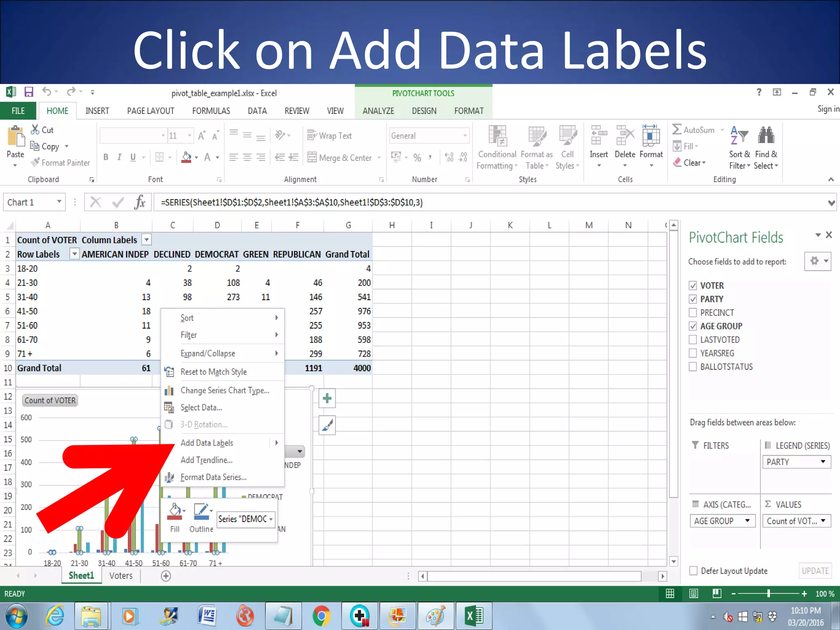Open PivotChart Fields tools gear
The height and width of the screenshot is (630, 840).
tap(818, 261)
